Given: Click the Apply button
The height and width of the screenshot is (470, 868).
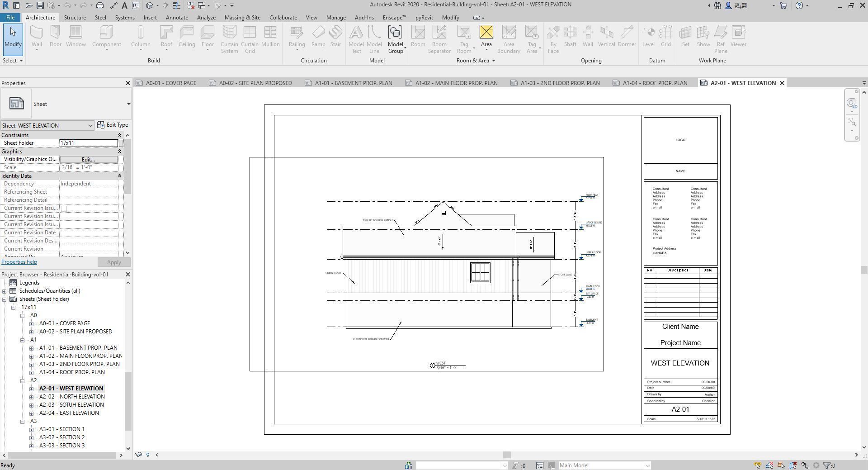Looking at the screenshot, I should (114, 262).
